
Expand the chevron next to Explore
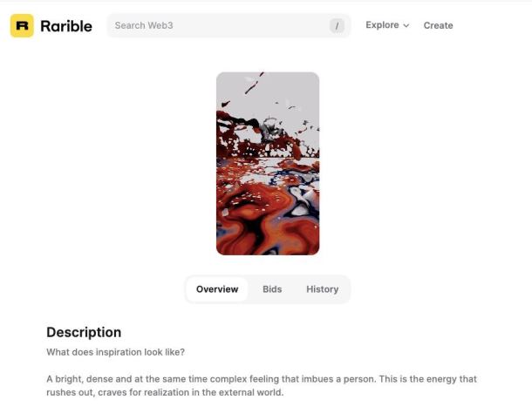pos(406,25)
